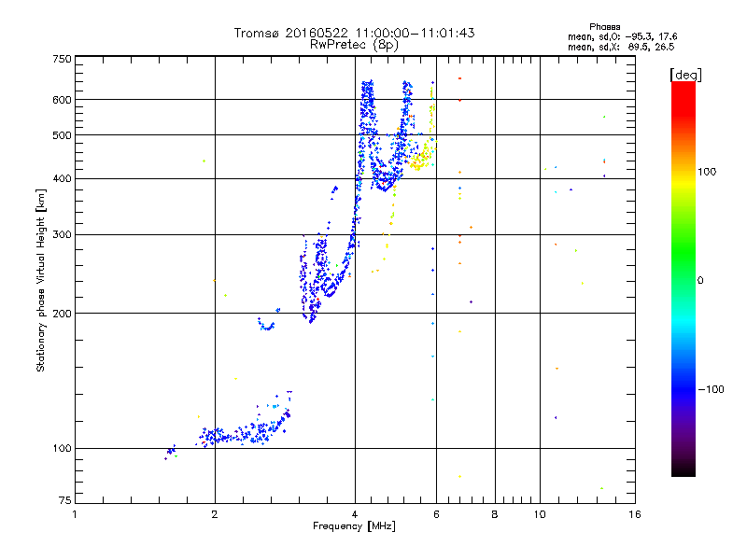Click the "Phases" heading text
747x560 pixels.
point(604,27)
